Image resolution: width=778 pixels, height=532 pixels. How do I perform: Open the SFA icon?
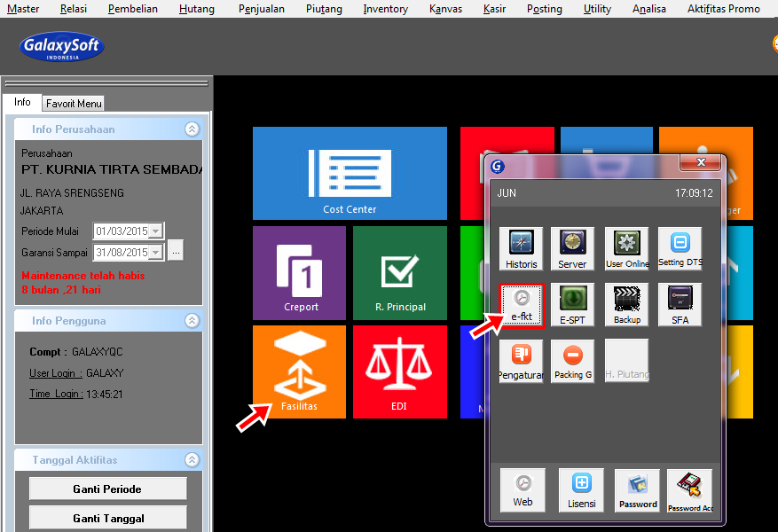(x=680, y=304)
